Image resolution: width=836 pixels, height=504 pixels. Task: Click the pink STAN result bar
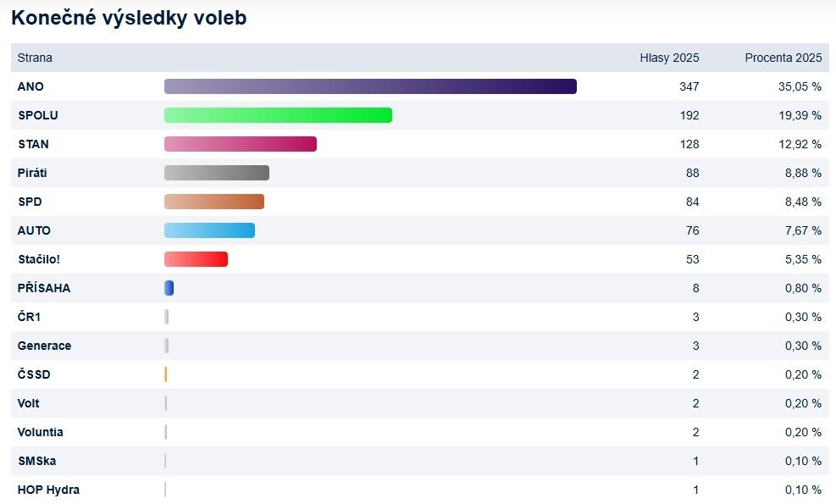pyautogui.click(x=240, y=144)
